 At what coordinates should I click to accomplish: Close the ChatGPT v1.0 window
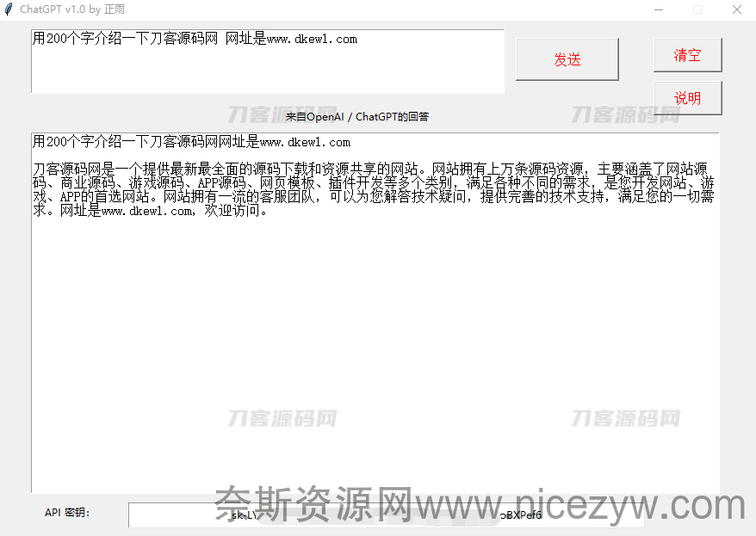tap(737, 9)
